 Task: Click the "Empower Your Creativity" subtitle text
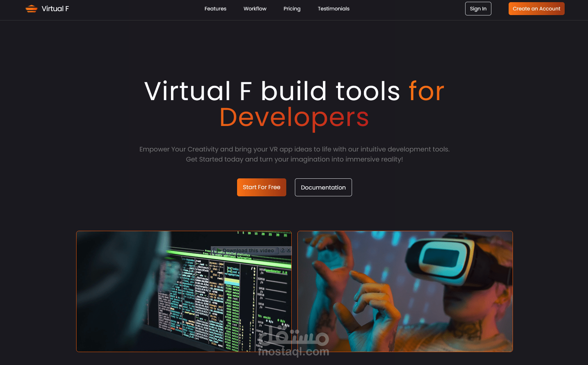(294, 154)
